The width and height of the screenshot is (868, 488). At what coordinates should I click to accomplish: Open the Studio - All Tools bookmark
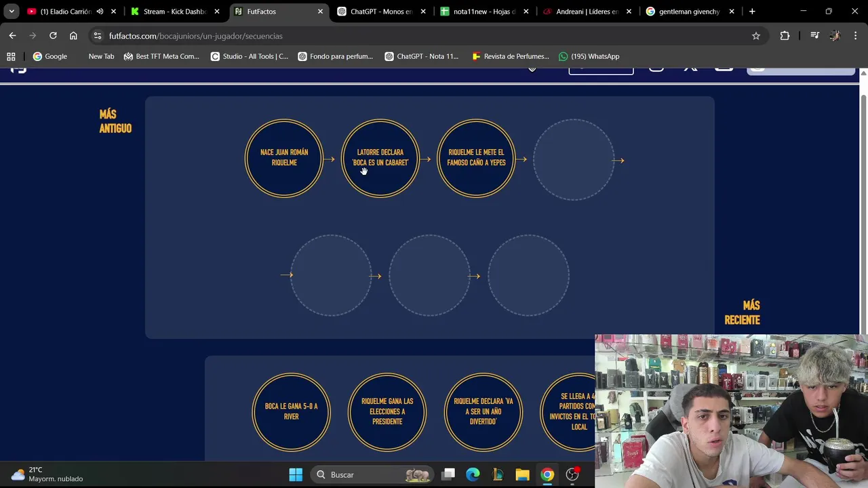(250, 56)
